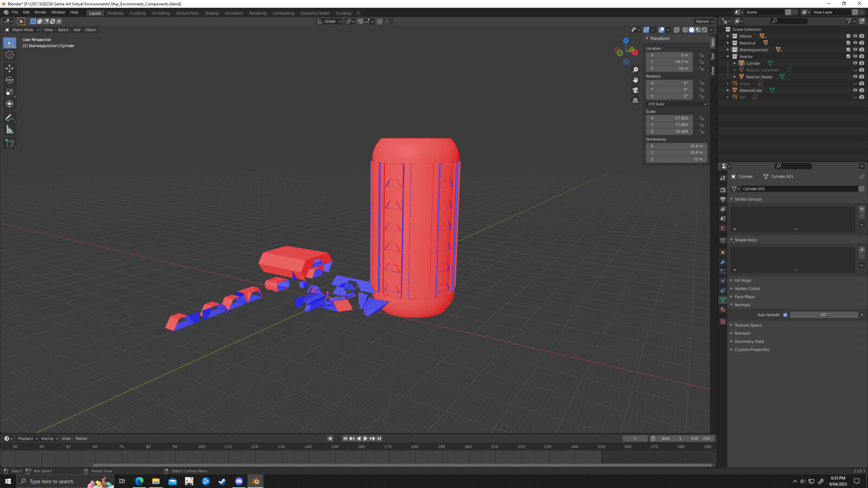Expand the Geometry Data panel
The width and height of the screenshot is (868, 488).
749,342
